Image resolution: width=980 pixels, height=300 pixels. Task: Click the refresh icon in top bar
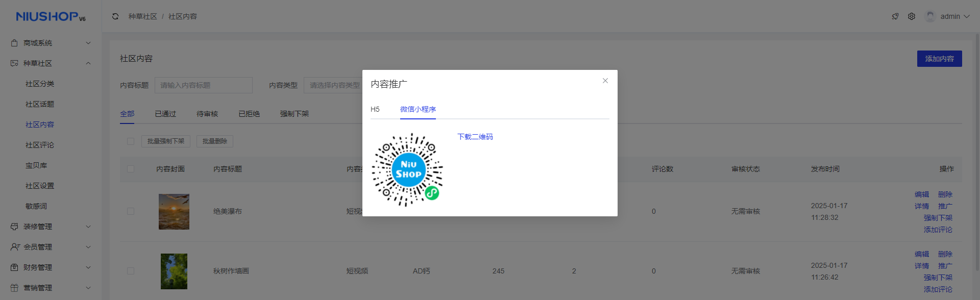pos(115,16)
